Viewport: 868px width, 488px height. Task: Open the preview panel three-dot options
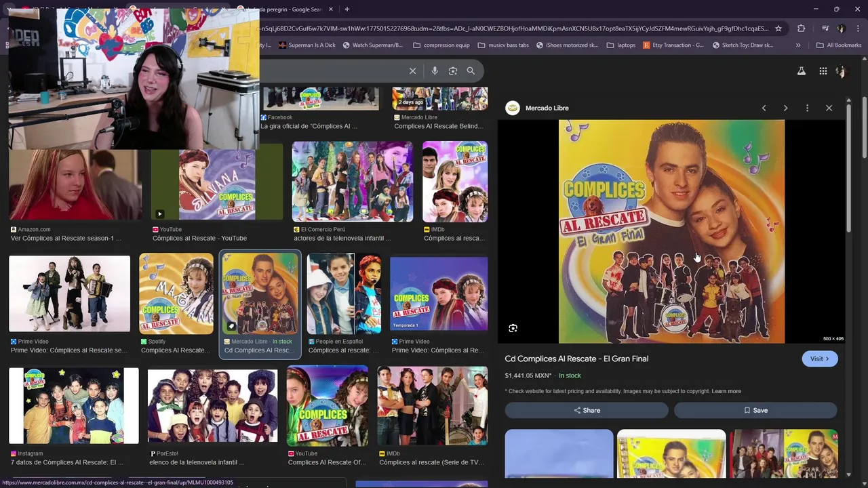point(807,108)
